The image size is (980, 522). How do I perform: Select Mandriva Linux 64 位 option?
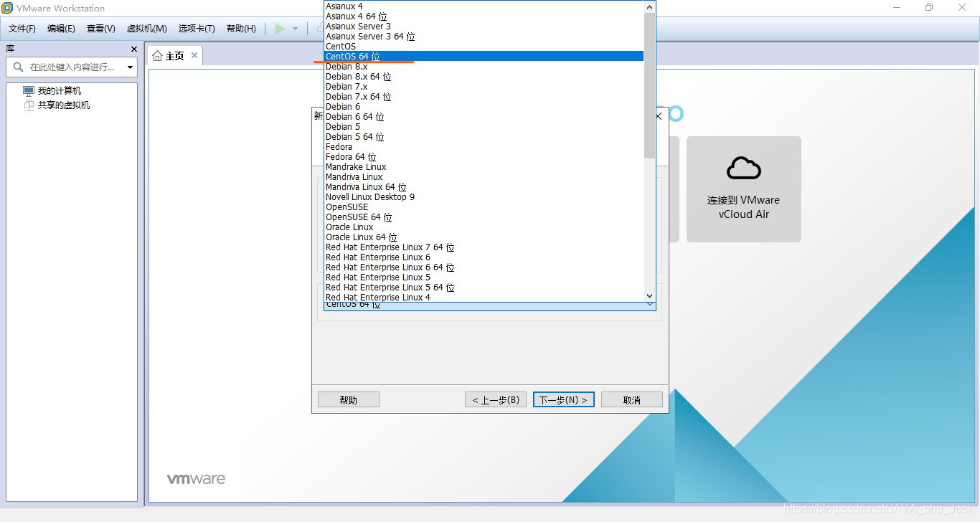484,186
